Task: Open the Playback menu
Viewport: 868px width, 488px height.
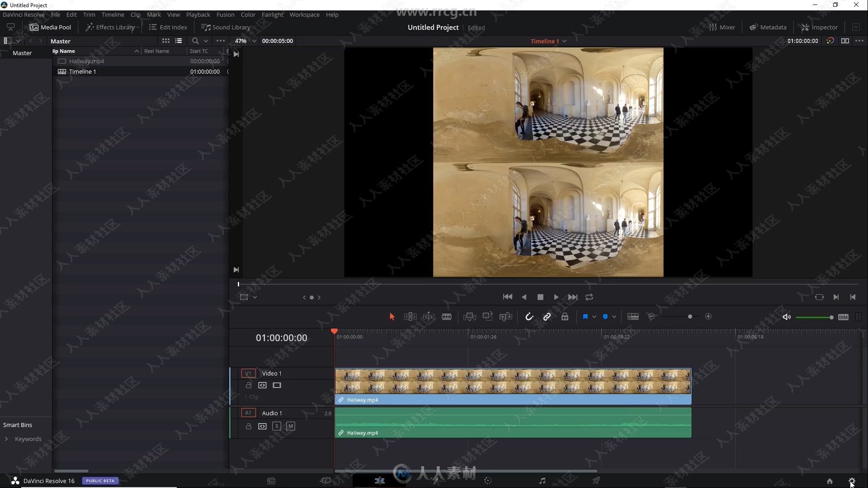Action: click(x=198, y=14)
